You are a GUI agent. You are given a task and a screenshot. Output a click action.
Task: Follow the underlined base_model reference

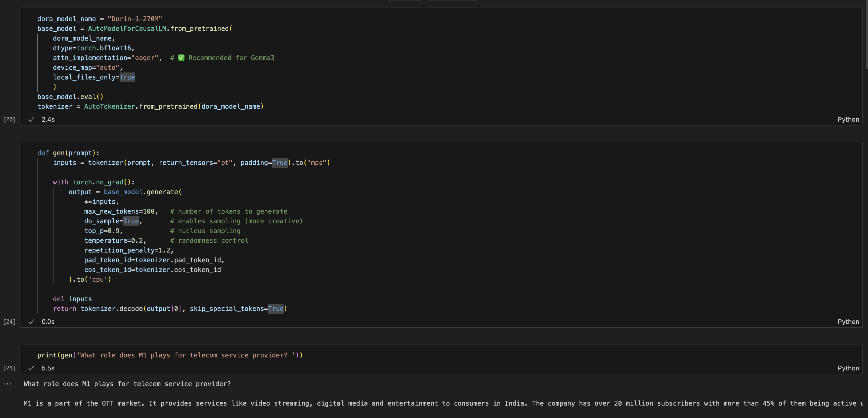click(x=123, y=192)
